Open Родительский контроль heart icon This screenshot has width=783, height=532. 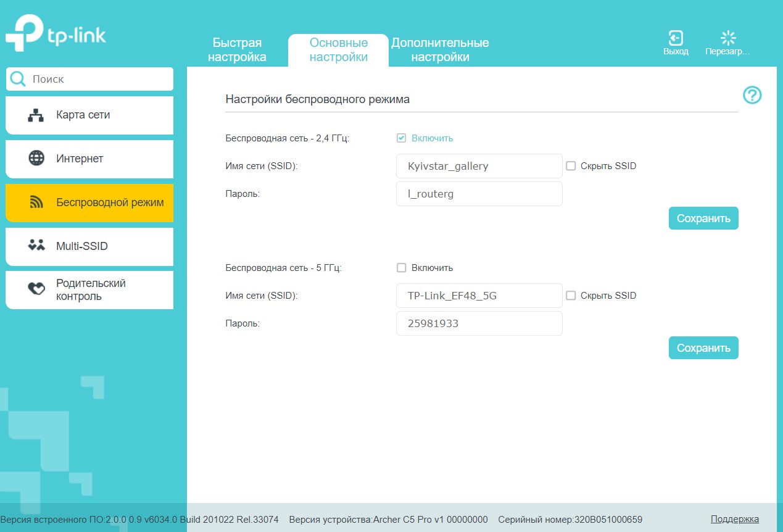point(37,289)
